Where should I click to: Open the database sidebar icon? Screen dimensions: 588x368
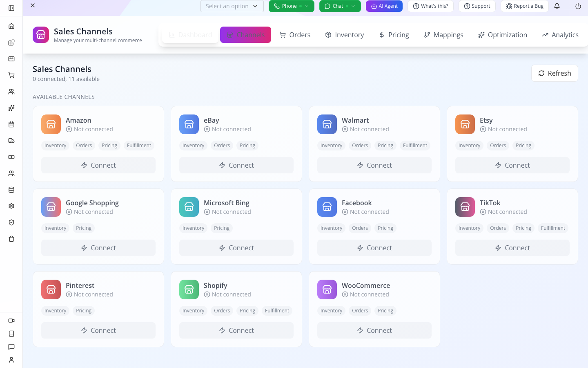11,190
